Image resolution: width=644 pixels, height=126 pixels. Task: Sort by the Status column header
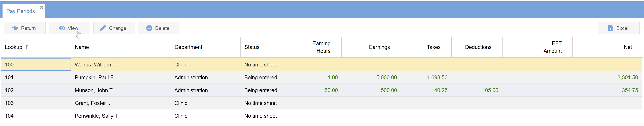[x=252, y=47]
